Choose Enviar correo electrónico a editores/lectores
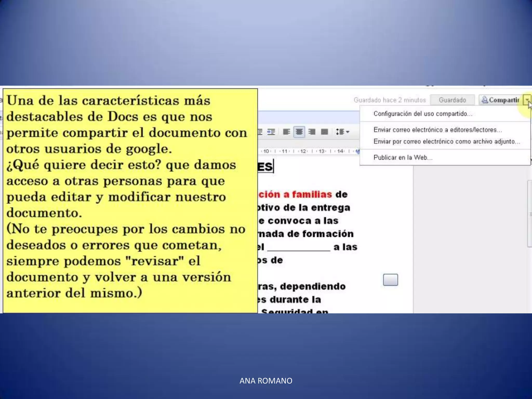The height and width of the screenshot is (399, 532). pos(437,130)
